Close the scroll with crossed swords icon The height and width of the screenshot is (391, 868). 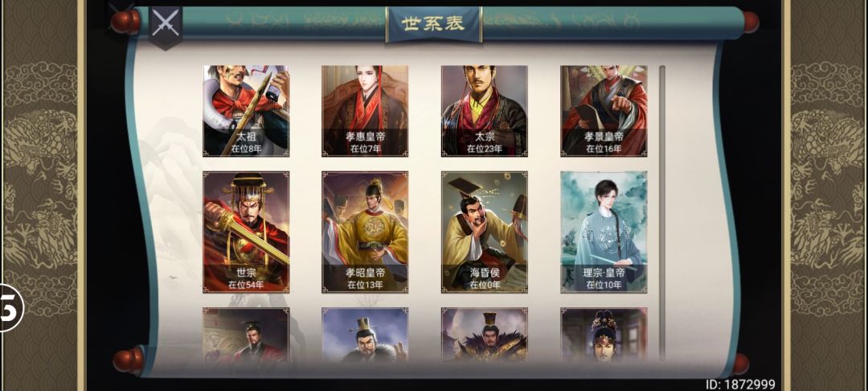click(166, 27)
